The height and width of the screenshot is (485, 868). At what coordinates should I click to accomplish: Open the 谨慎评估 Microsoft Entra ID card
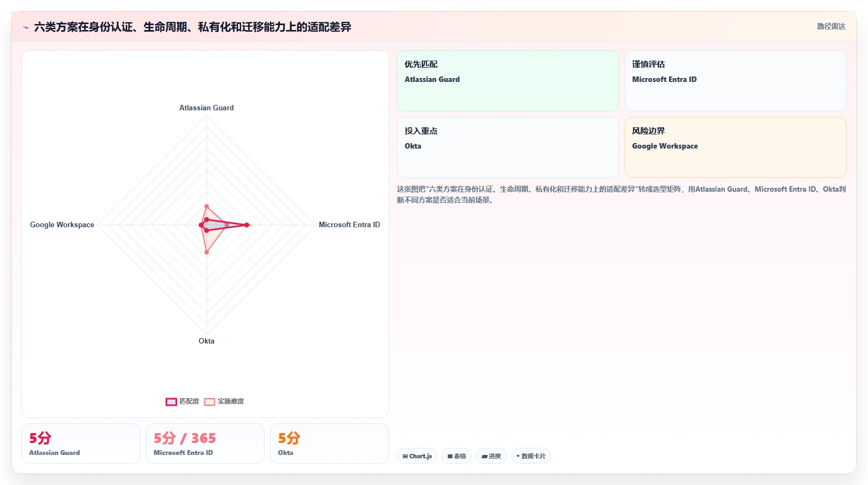click(x=735, y=81)
